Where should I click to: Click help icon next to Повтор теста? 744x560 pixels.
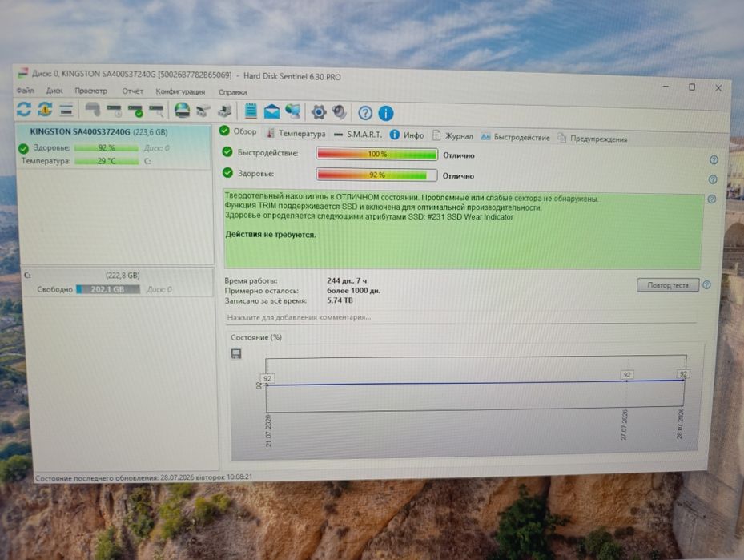tap(706, 285)
